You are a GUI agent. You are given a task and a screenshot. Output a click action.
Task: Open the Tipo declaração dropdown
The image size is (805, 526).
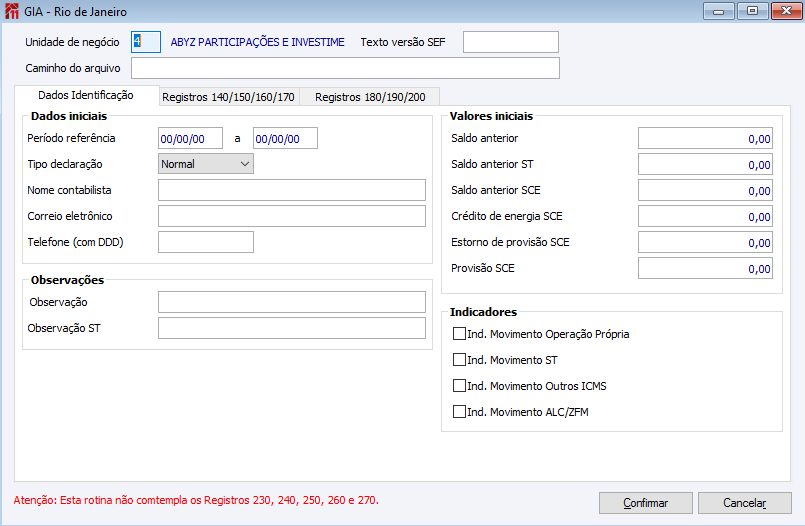pyautogui.click(x=205, y=164)
